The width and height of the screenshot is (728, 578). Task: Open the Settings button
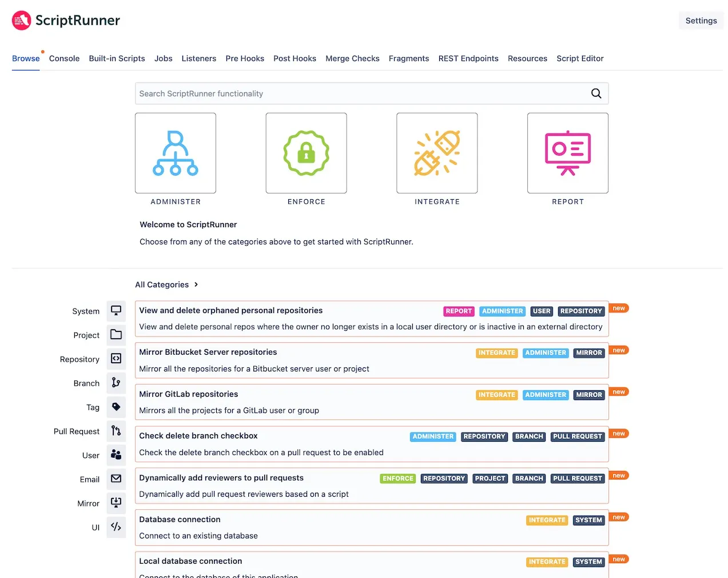click(x=701, y=21)
